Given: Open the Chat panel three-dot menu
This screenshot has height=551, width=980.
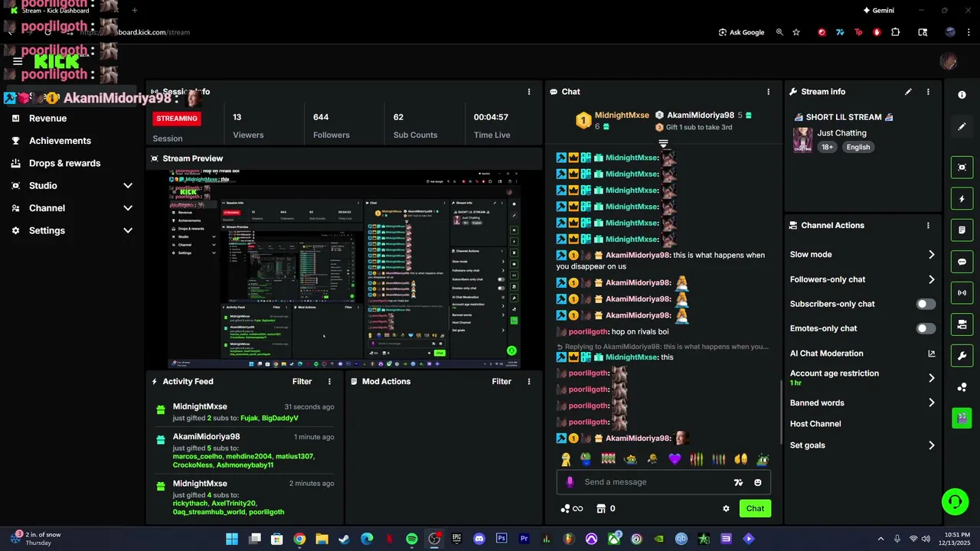Looking at the screenshot, I should (x=769, y=92).
